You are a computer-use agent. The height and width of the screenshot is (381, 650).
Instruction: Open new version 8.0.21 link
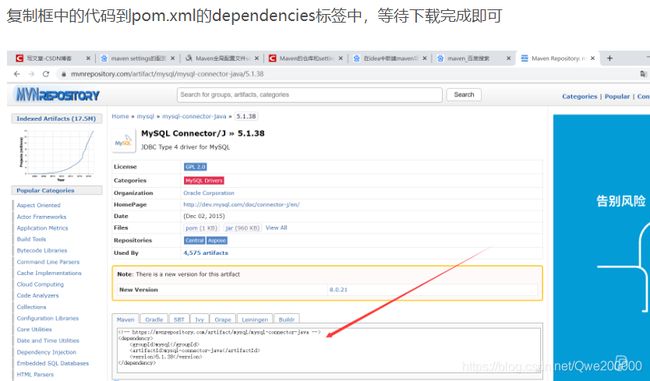(x=338, y=289)
